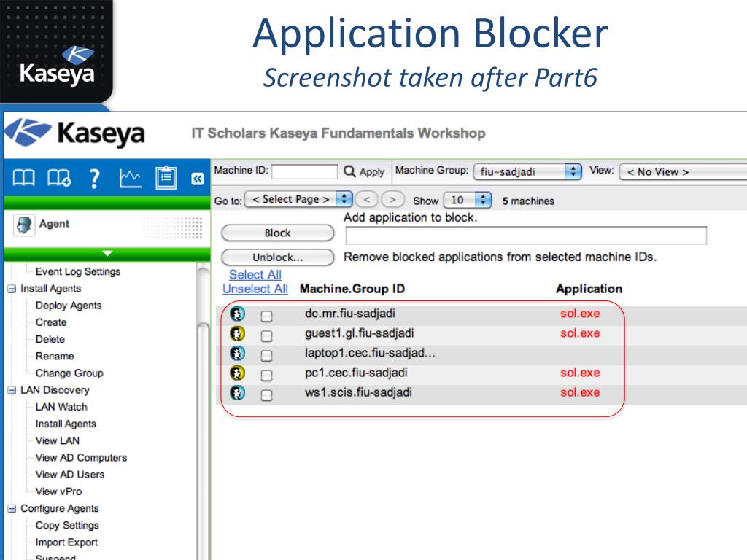Click agent status icon for laptop1.cec.fiu-sadjad...
747x560 pixels.
coord(237,354)
